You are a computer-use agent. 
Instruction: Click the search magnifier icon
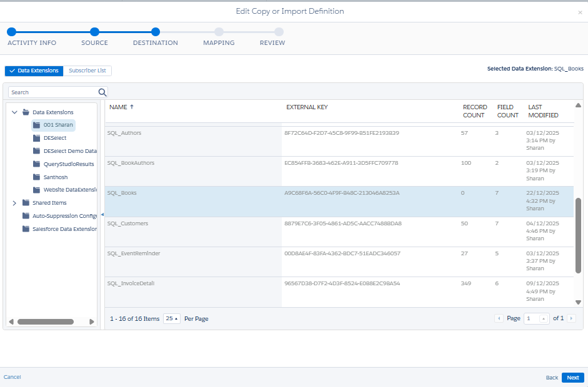[102, 92]
